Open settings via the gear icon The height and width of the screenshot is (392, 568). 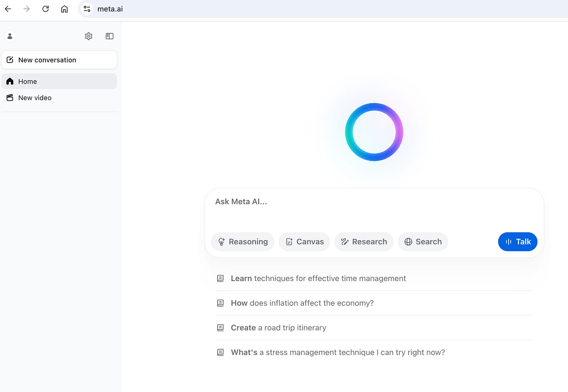89,36
